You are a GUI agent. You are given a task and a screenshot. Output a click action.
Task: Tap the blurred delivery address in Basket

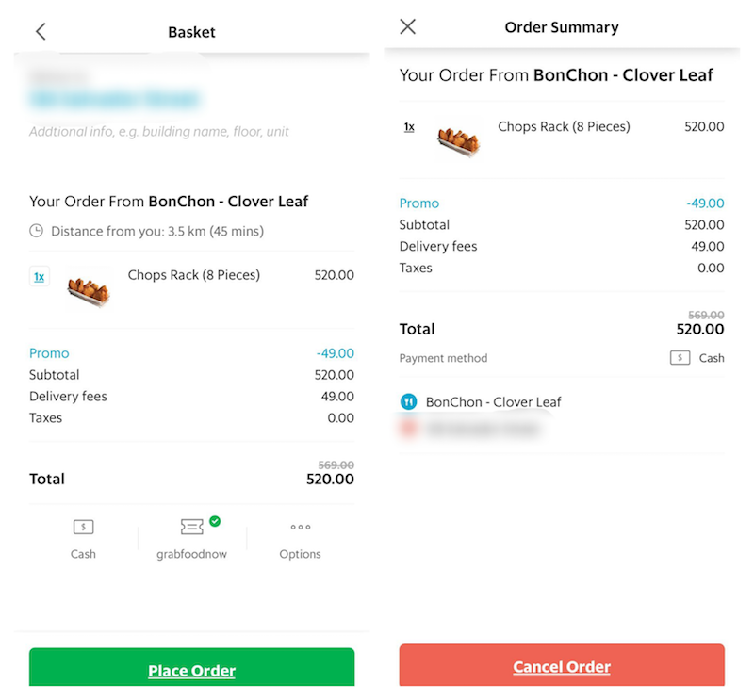(x=115, y=99)
